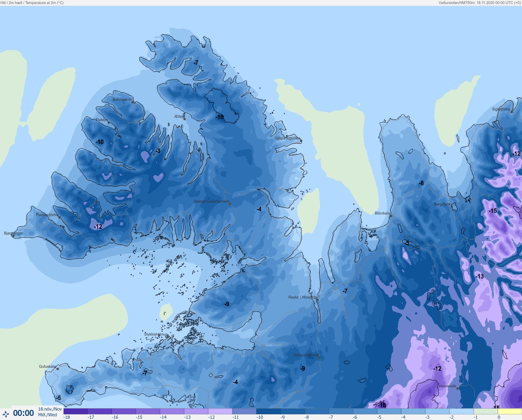
Task: Select the legend color swatch labeled -6
Action: [365, 411]
